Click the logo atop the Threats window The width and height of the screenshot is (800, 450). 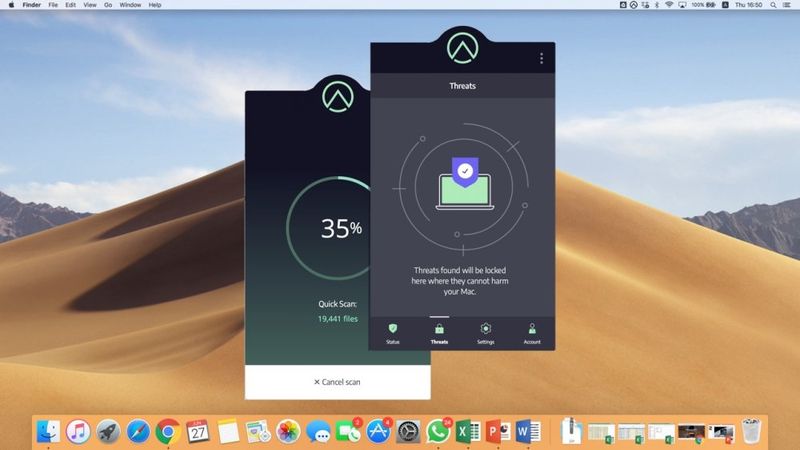463,47
